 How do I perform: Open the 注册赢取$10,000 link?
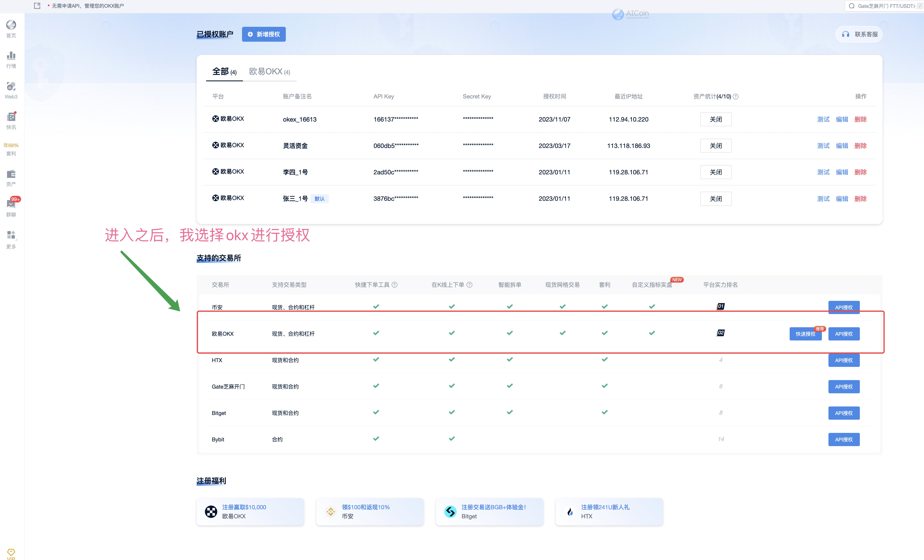[x=244, y=507]
